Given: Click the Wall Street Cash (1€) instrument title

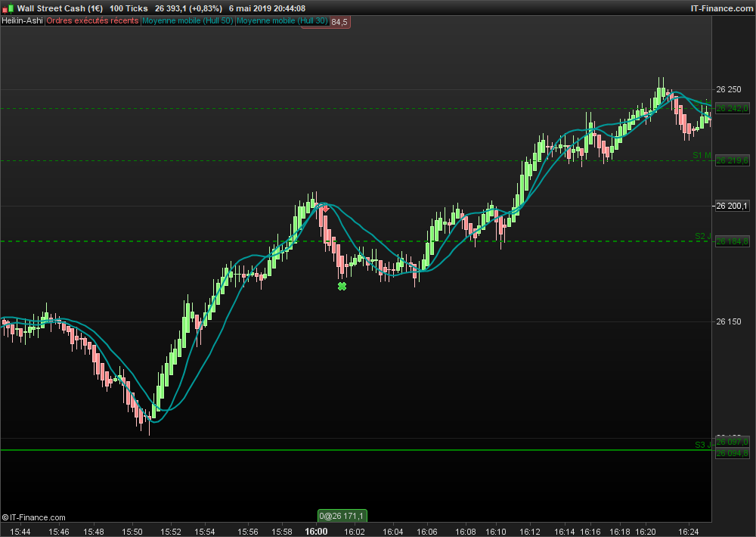Looking at the screenshot, I should point(60,8).
